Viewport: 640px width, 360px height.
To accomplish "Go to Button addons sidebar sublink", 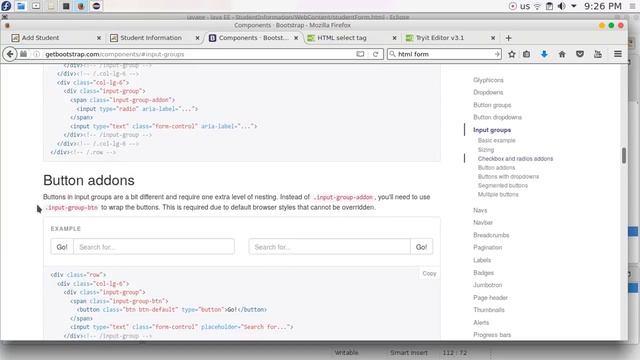I will click(x=496, y=168).
